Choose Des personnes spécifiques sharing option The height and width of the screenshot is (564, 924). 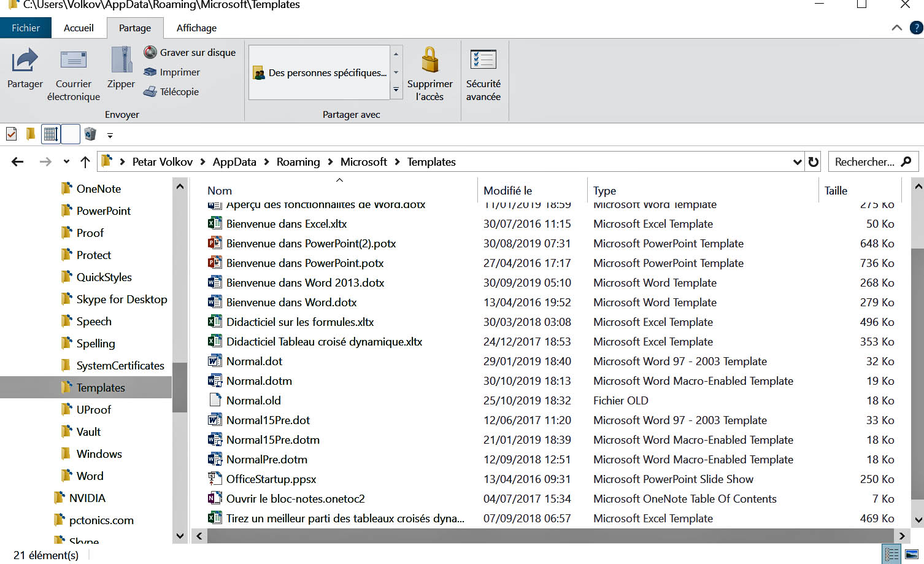(x=320, y=72)
